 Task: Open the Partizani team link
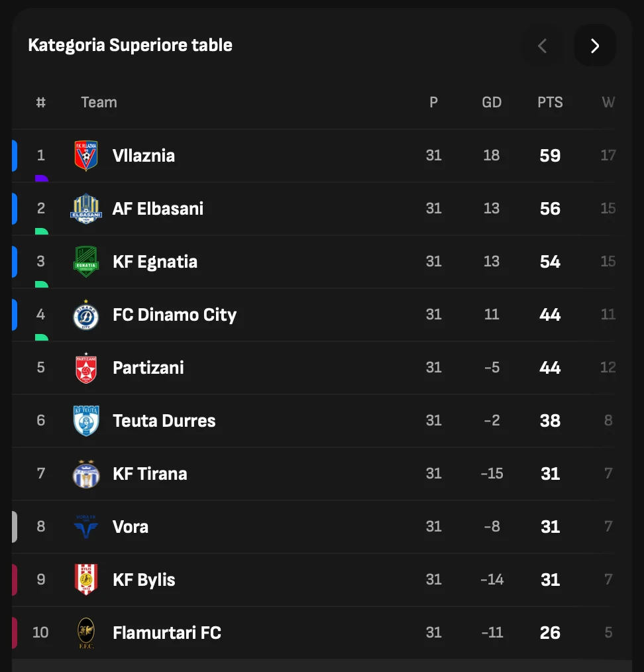(148, 368)
